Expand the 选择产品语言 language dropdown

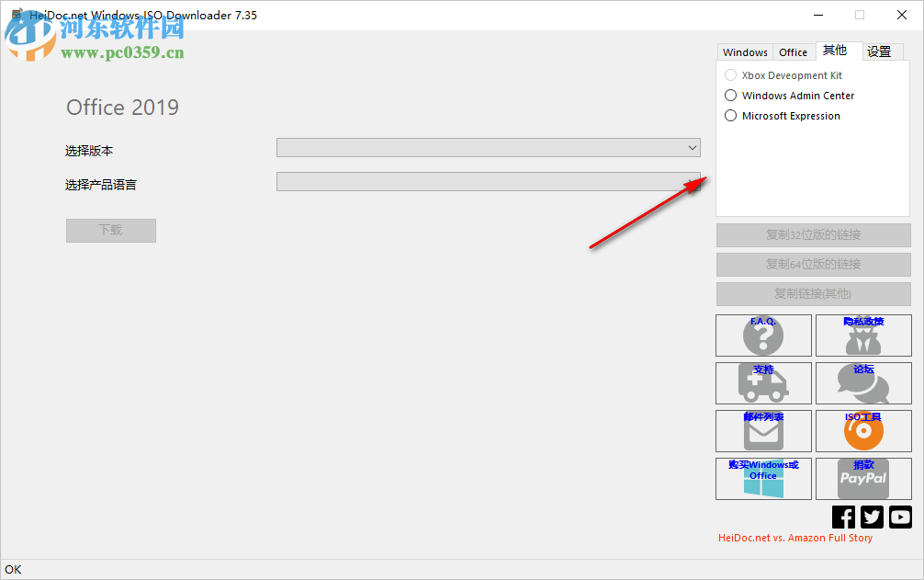pos(489,182)
